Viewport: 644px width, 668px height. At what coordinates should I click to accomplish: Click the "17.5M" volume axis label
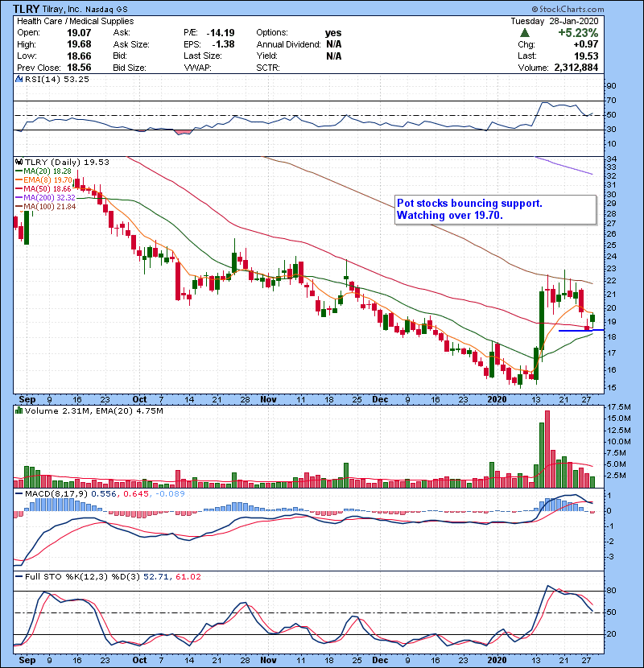click(x=618, y=407)
